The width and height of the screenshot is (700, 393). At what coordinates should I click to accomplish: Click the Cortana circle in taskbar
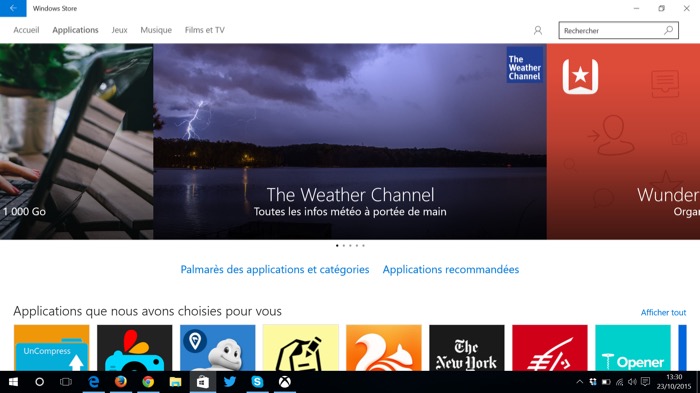(39, 382)
